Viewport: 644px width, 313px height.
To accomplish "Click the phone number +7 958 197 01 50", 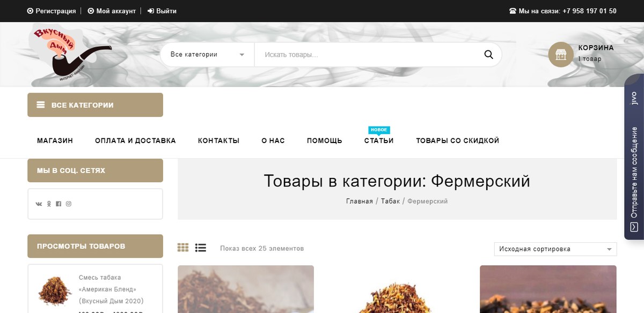I will point(589,11).
